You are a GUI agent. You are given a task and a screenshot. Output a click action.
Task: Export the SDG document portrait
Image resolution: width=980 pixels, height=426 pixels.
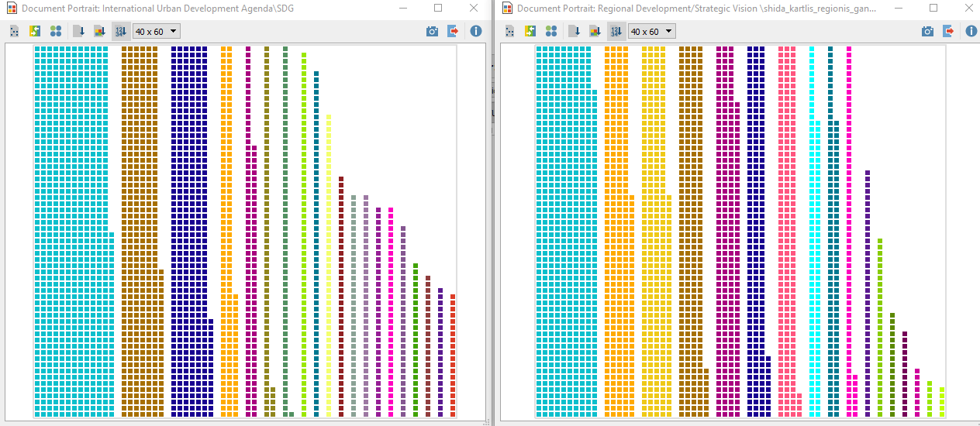[454, 32]
